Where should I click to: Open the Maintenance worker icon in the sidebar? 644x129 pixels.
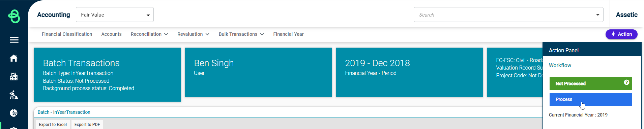(x=14, y=95)
